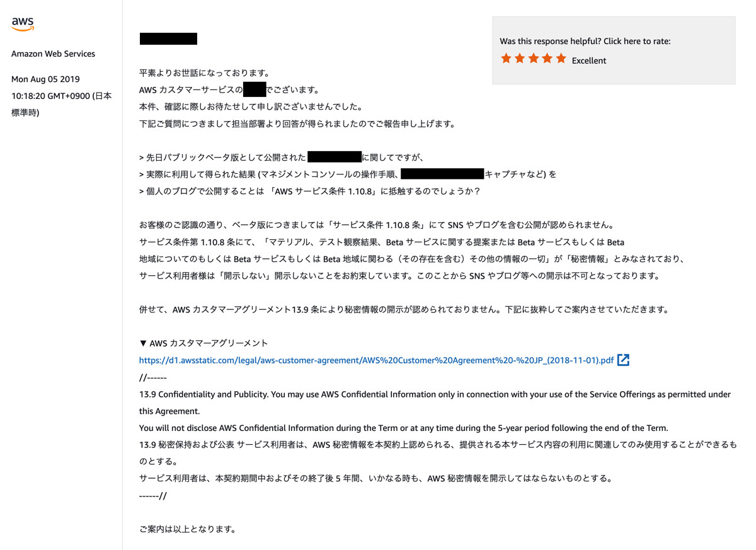
Task: Select the 'AWS カスタマーアグリーメント' heading
Action: point(204,343)
